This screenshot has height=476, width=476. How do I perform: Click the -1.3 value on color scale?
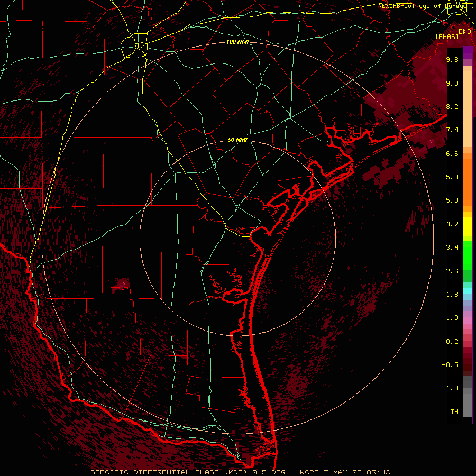pyautogui.click(x=450, y=388)
